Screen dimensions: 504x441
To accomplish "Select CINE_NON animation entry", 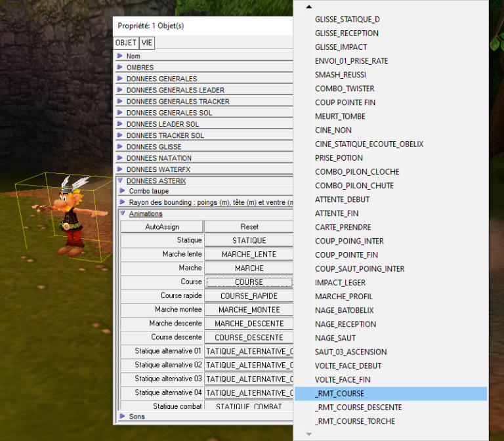I will click(x=391, y=130).
